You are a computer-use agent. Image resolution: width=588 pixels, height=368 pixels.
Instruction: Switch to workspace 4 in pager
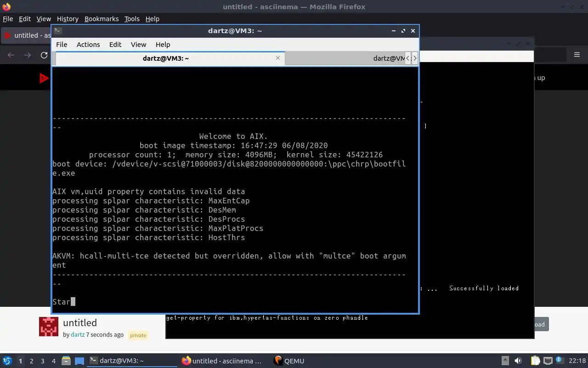[x=53, y=361]
